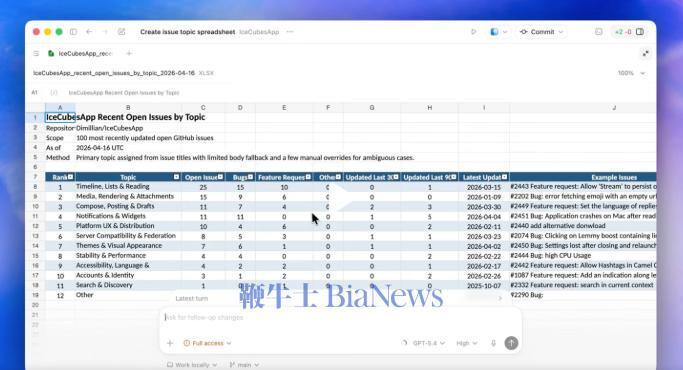Click cell 'Server Compatibility & Federation'
This screenshot has height=370, width=683.
tap(128, 236)
